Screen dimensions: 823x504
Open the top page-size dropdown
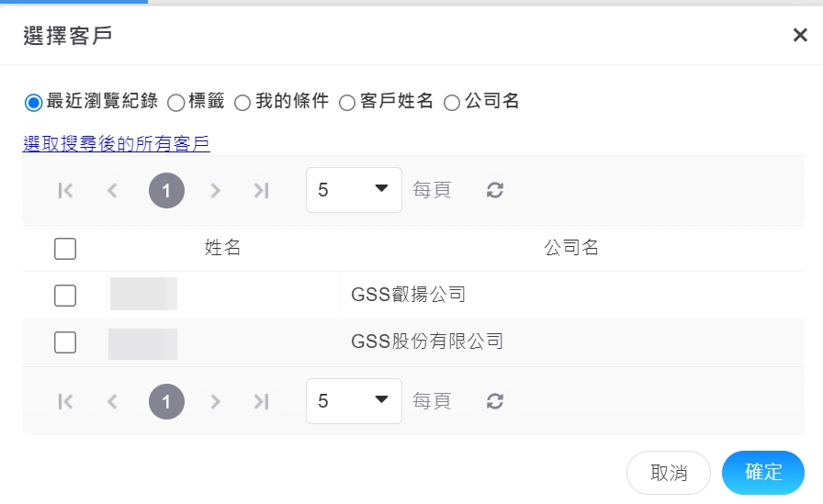click(354, 190)
